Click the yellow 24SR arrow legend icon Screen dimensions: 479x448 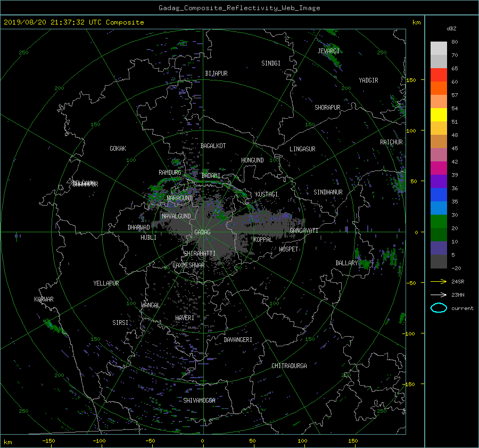[439, 281]
